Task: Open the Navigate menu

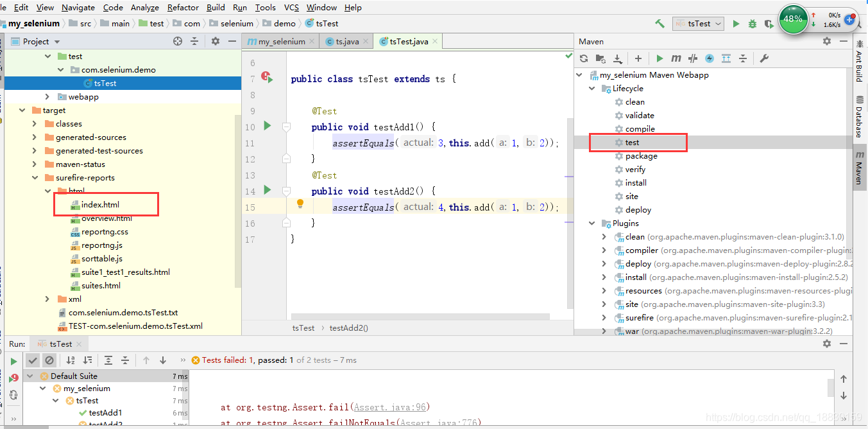Action: (x=78, y=8)
